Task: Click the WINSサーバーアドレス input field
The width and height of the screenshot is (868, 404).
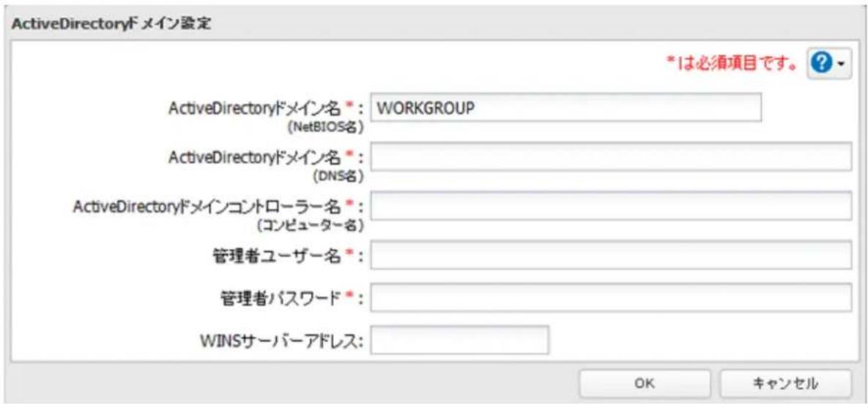Action: point(460,339)
